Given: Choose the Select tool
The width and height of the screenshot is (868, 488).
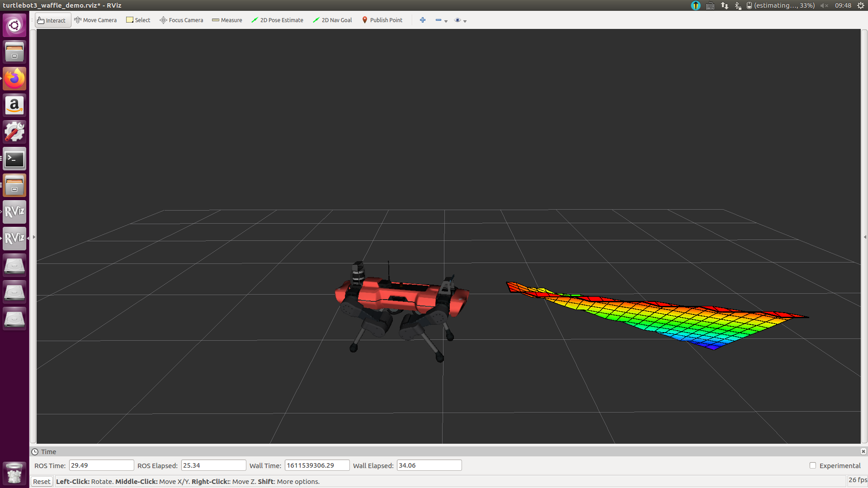Looking at the screenshot, I should pos(138,20).
